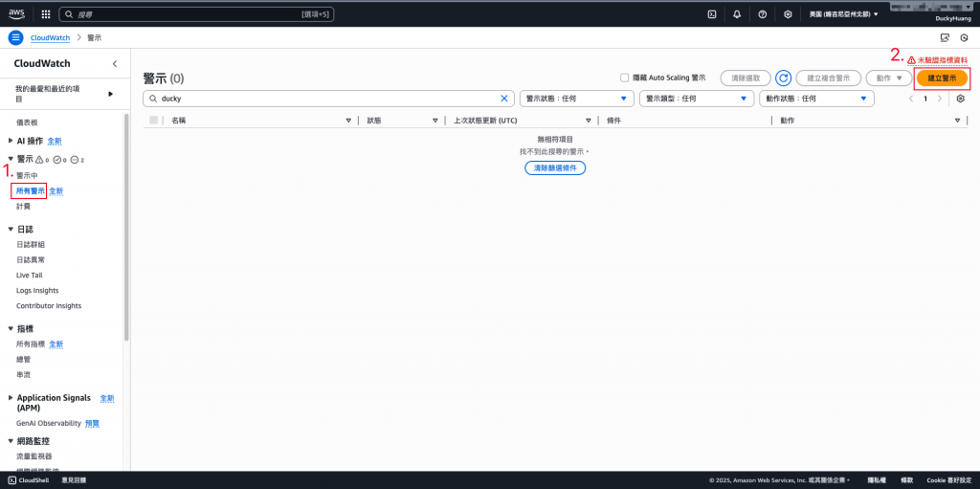Follow CloudWatch breadcrumb link
980x489 pixels.
(x=50, y=37)
